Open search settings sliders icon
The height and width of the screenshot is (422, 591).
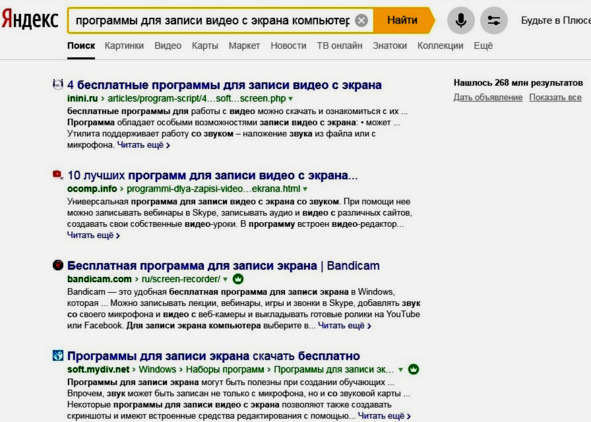494,20
